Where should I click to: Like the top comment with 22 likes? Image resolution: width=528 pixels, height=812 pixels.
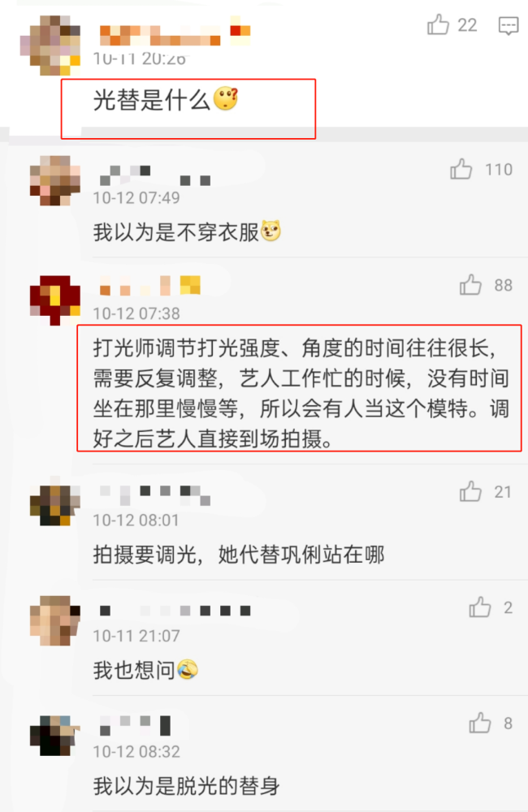click(438, 24)
